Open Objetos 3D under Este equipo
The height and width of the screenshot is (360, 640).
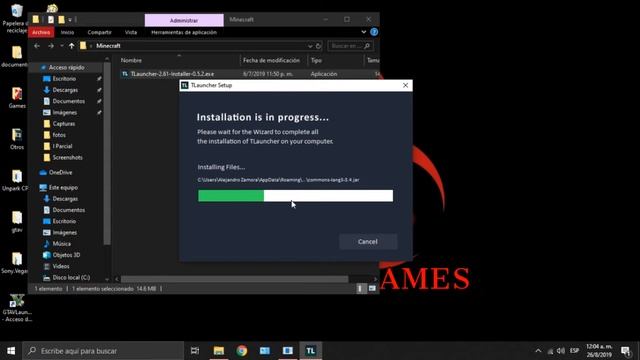66,255
